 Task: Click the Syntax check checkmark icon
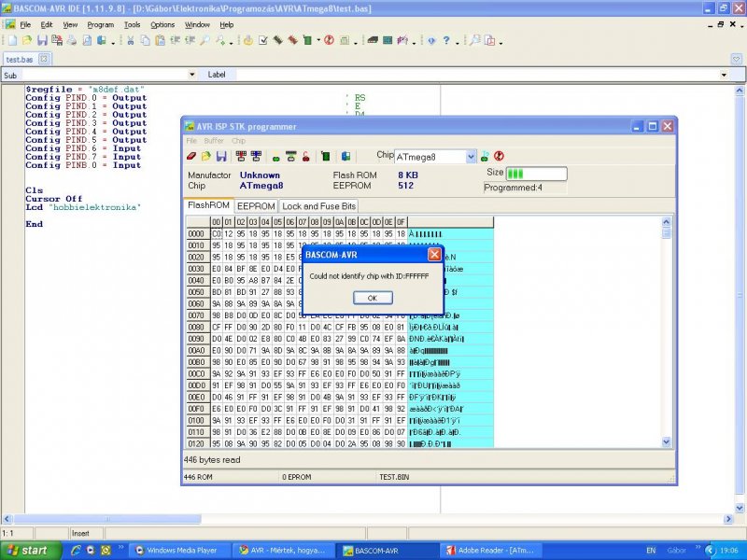tap(263, 40)
